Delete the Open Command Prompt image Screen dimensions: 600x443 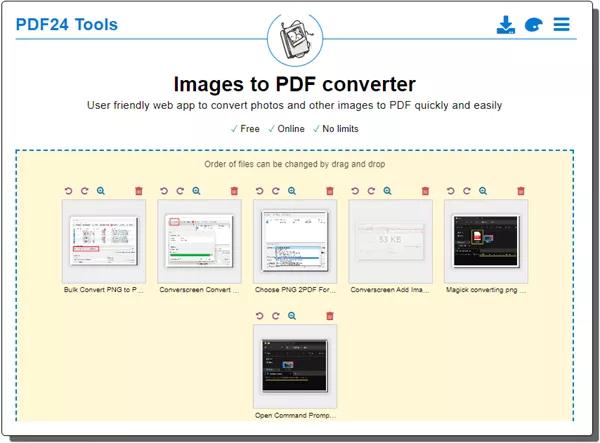click(330, 316)
